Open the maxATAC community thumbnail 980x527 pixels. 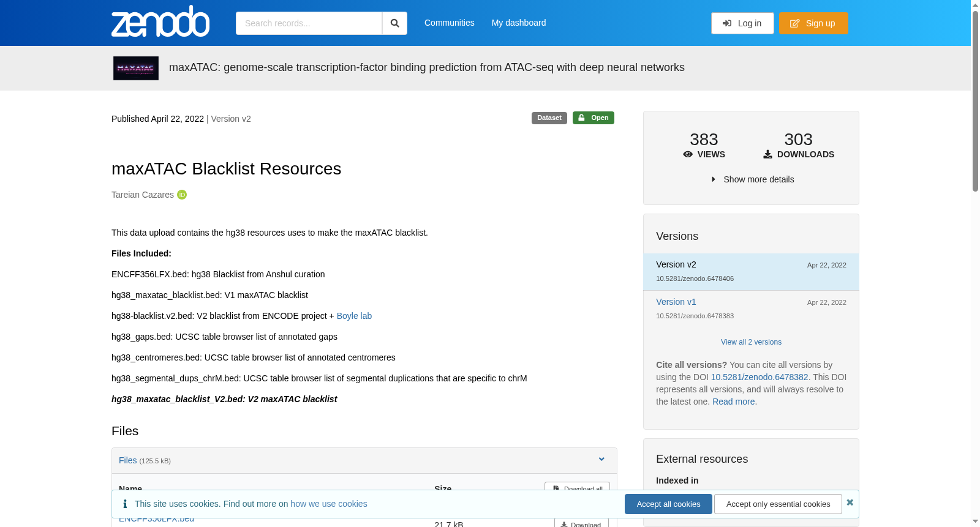pyautogui.click(x=136, y=69)
